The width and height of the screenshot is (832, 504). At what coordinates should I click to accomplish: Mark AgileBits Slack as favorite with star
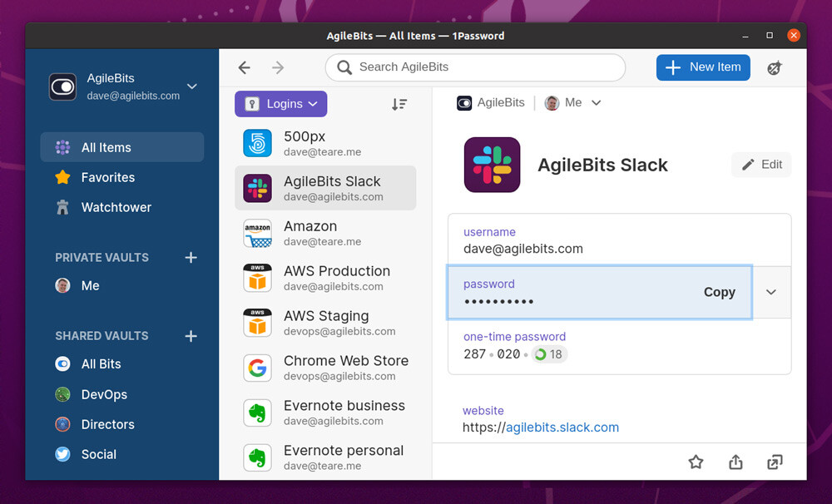(x=696, y=462)
